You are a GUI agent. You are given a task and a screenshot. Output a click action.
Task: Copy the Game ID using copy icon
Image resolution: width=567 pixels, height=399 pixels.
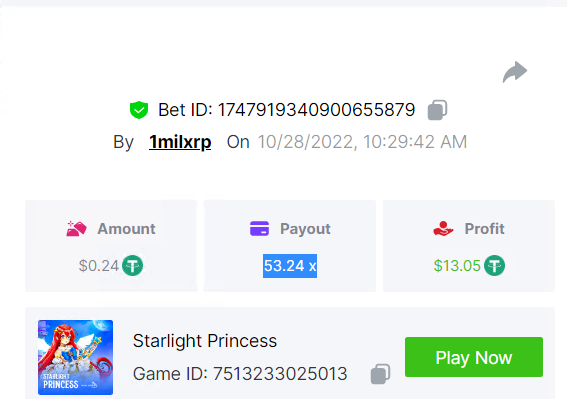pos(380,374)
